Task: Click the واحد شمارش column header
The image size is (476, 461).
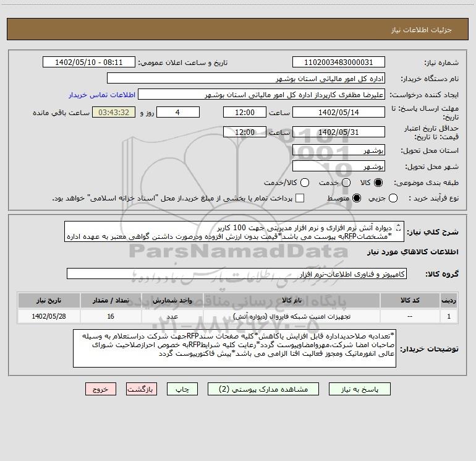Action: coord(172,300)
